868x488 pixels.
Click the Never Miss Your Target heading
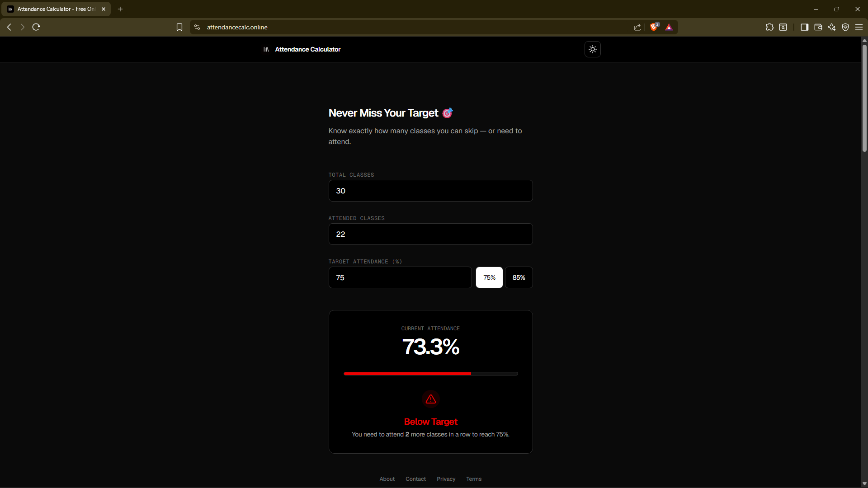click(391, 113)
